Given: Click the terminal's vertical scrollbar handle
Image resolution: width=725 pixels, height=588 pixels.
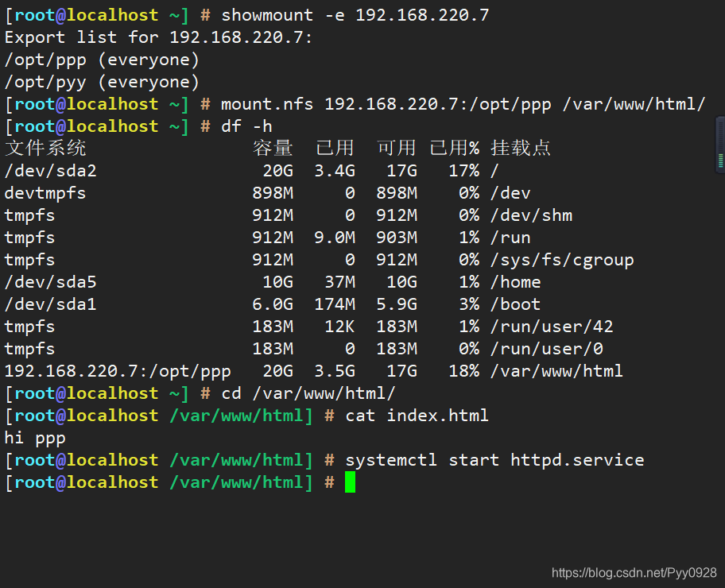Looking at the screenshot, I should [720, 145].
